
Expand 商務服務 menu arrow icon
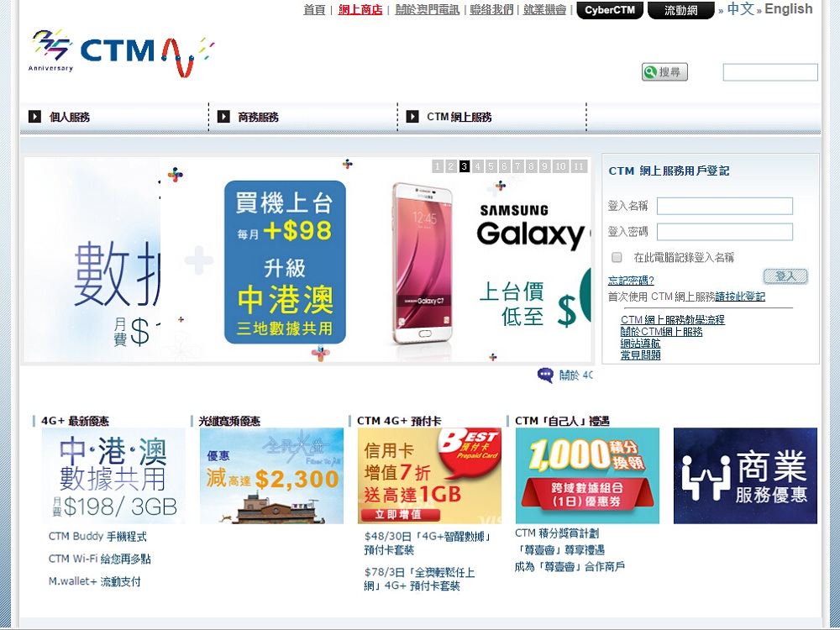click(x=223, y=116)
